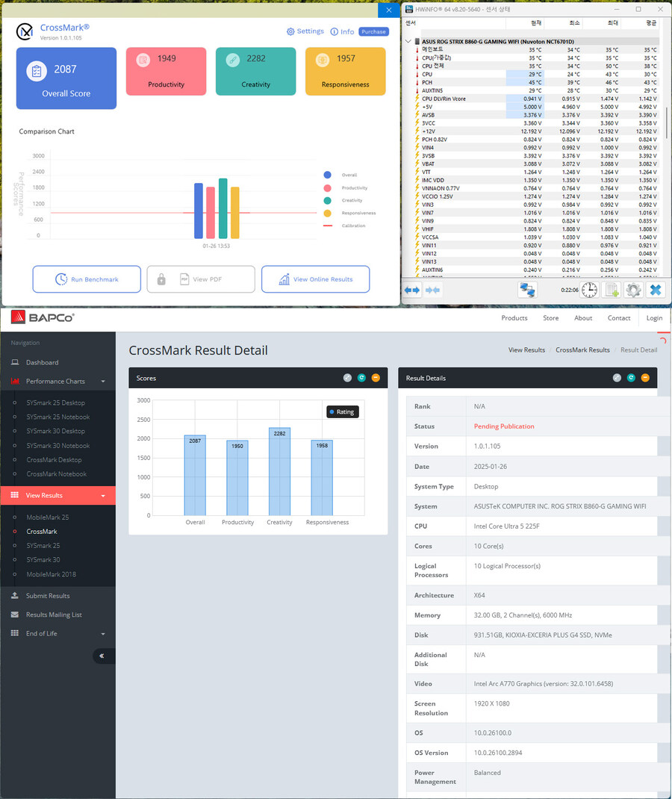Click the Run Benchmark button

click(87, 279)
